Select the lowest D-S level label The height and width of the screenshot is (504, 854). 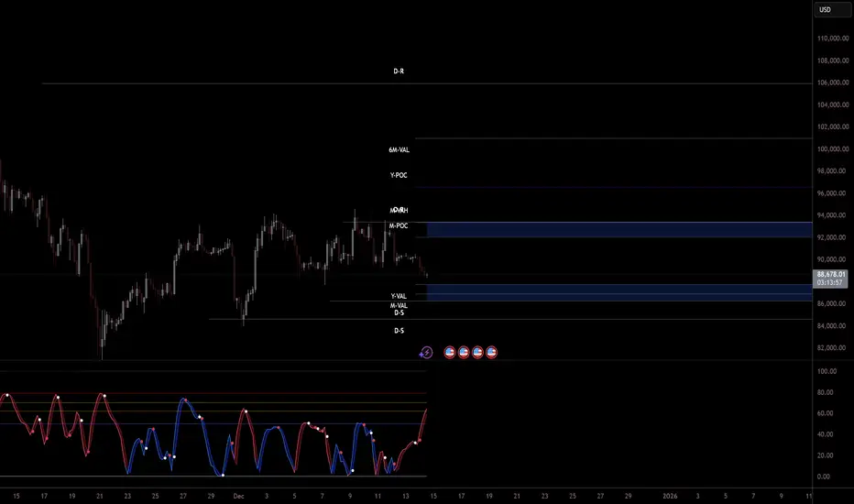coord(399,330)
